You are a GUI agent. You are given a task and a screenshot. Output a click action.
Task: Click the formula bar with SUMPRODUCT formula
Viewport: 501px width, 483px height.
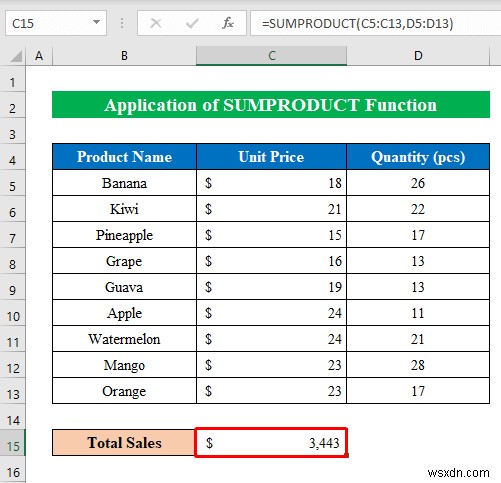(376, 23)
